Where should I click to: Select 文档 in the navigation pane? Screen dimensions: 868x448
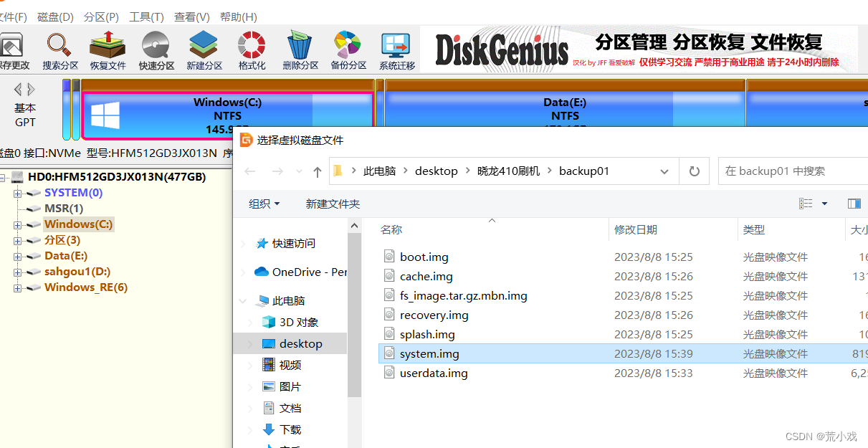(x=290, y=408)
